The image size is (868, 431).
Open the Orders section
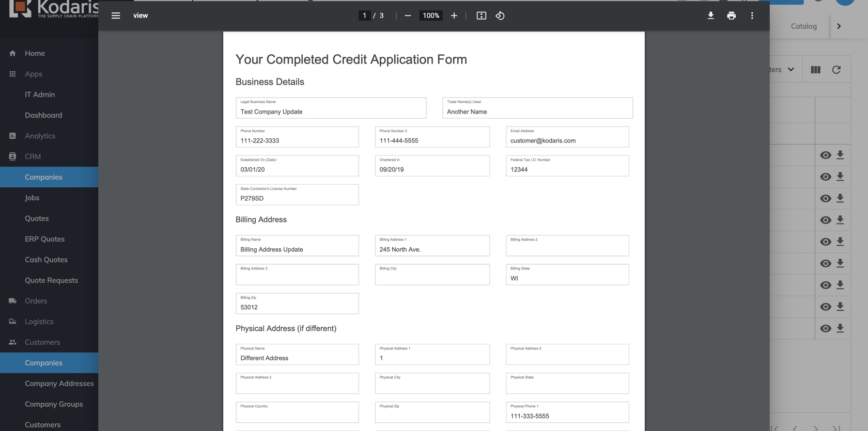[x=36, y=301]
